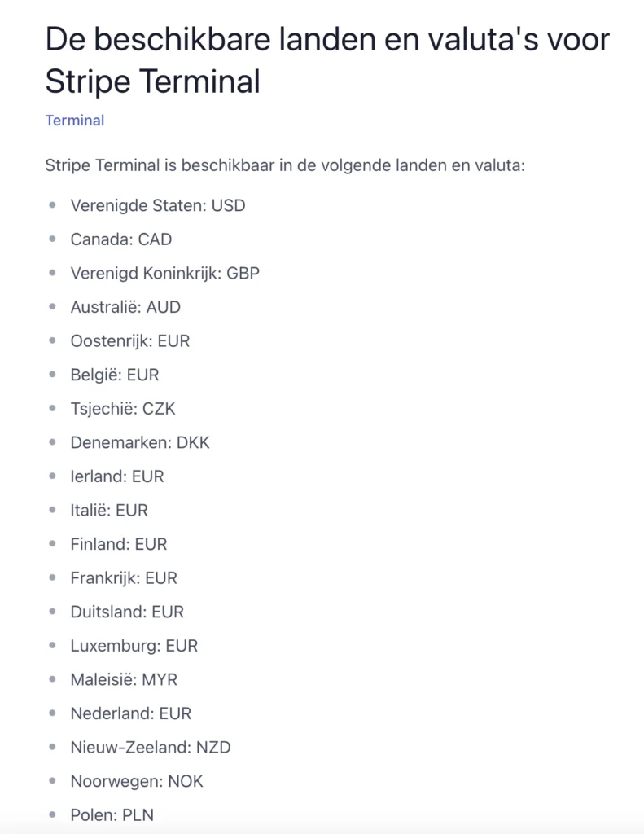
Task: Open the Terminal category link
Action: 75,121
